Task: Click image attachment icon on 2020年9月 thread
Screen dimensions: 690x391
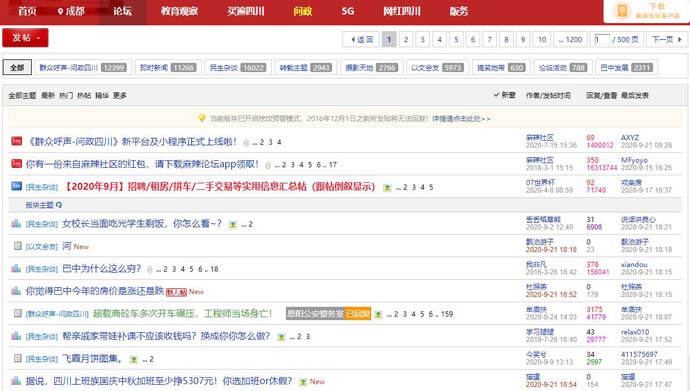Action: [387, 188]
